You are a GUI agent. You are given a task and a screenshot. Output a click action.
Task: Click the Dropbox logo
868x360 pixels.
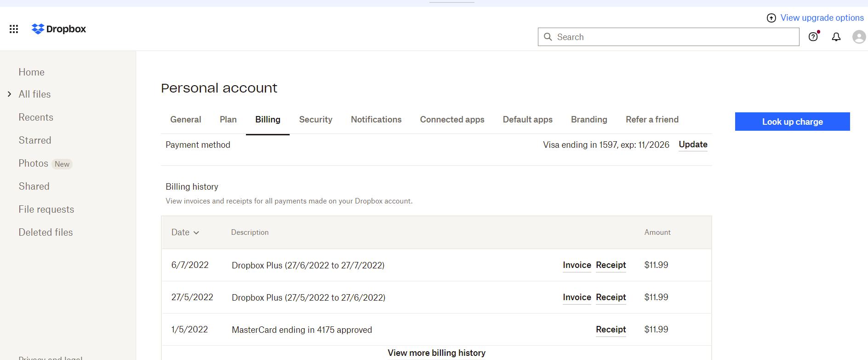[x=59, y=29]
